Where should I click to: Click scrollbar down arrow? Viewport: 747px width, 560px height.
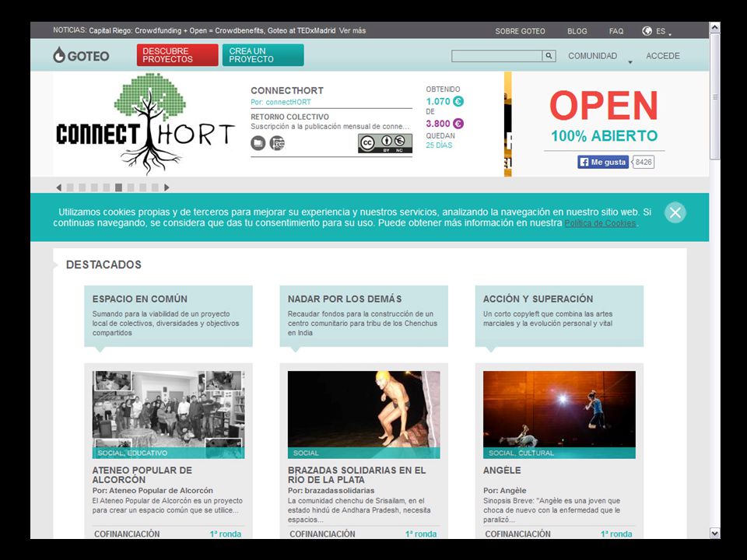714,534
